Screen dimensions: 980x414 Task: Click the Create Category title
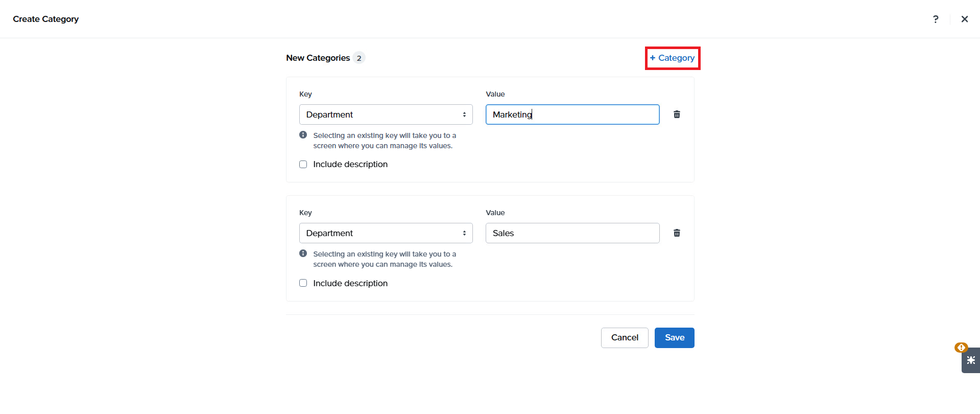click(x=46, y=19)
